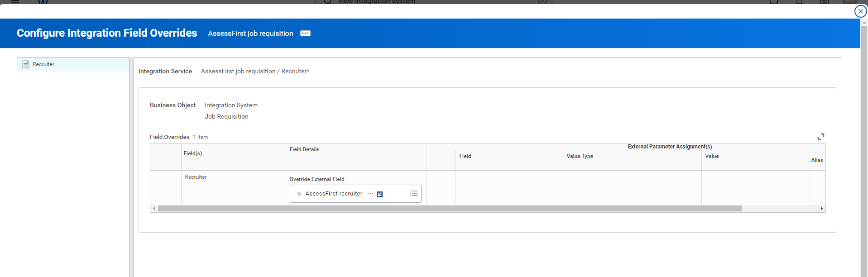Screen dimensions: 868x277
Task: Remove the AssessFirst recruiter selection
Action: pos(299,194)
